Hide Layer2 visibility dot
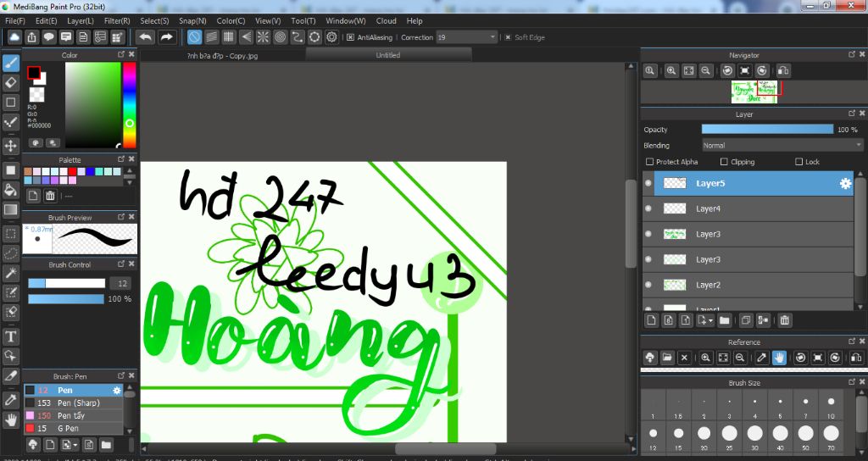 tap(648, 285)
